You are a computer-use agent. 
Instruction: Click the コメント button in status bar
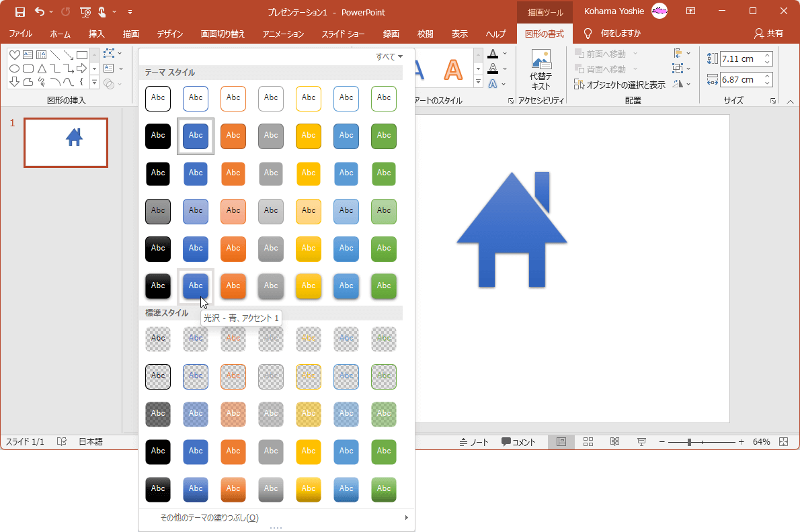click(518, 442)
